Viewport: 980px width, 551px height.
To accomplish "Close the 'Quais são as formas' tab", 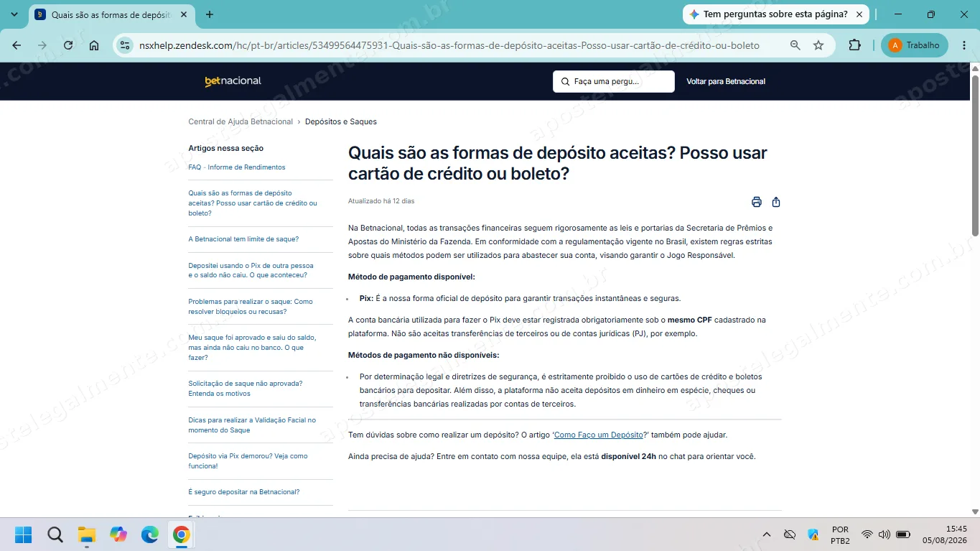I will click(x=185, y=14).
